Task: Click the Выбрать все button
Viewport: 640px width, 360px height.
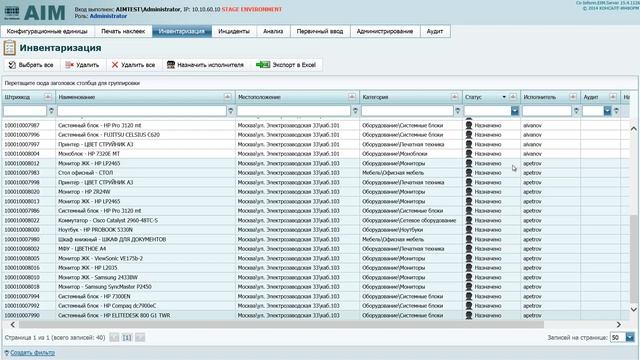Action: point(31,65)
